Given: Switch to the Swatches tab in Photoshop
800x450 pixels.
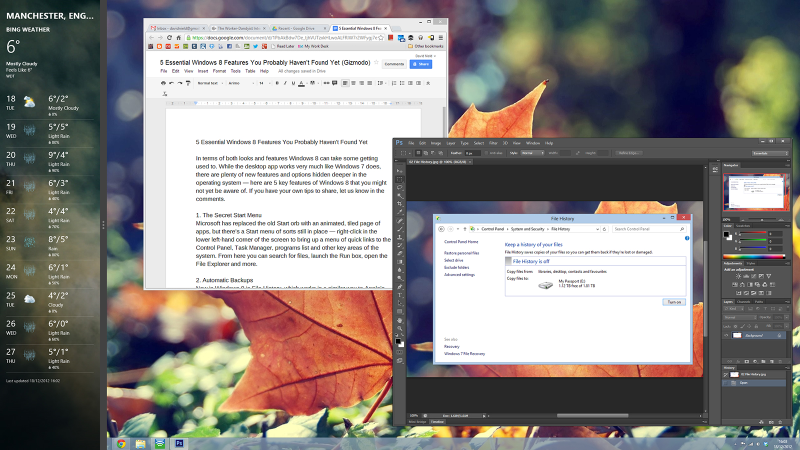Looking at the screenshot, I should click(743, 226).
